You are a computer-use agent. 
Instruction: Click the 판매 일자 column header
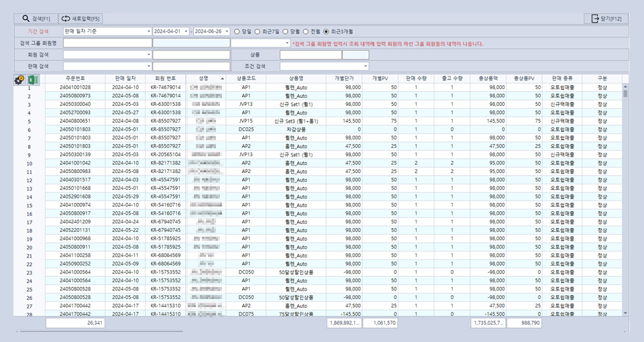click(x=125, y=78)
